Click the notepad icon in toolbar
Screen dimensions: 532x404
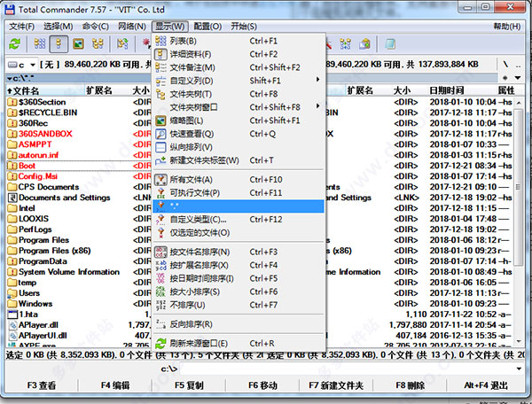coord(390,43)
